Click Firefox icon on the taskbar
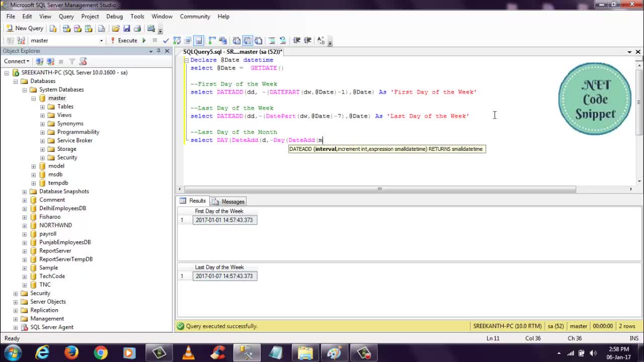The width and height of the screenshot is (644, 362). (x=71, y=353)
